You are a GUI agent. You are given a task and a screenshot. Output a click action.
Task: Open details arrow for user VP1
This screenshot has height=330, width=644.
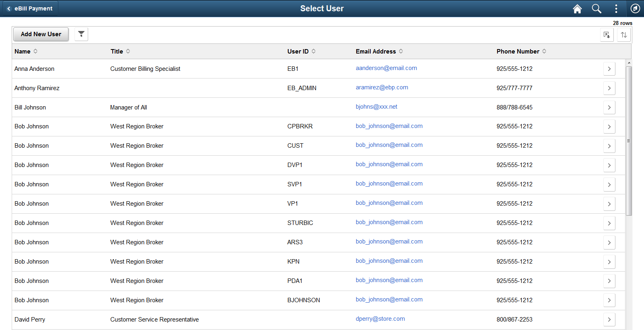tap(609, 204)
